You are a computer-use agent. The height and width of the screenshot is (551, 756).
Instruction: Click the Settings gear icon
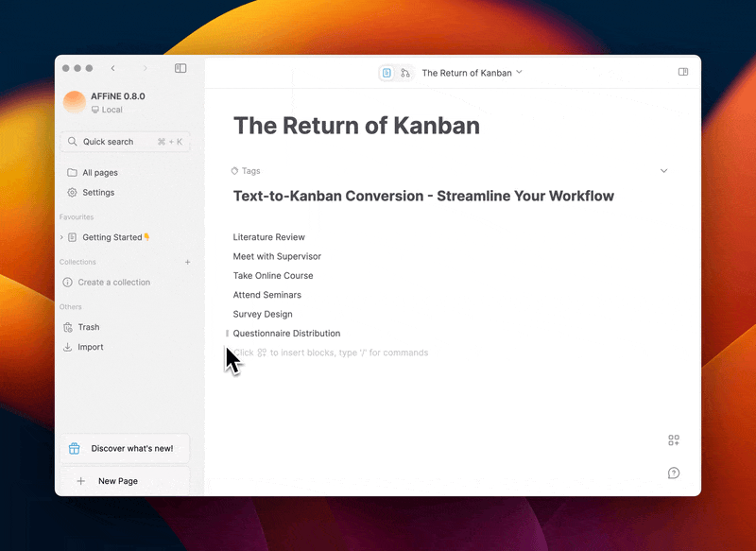pyautogui.click(x=72, y=193)
